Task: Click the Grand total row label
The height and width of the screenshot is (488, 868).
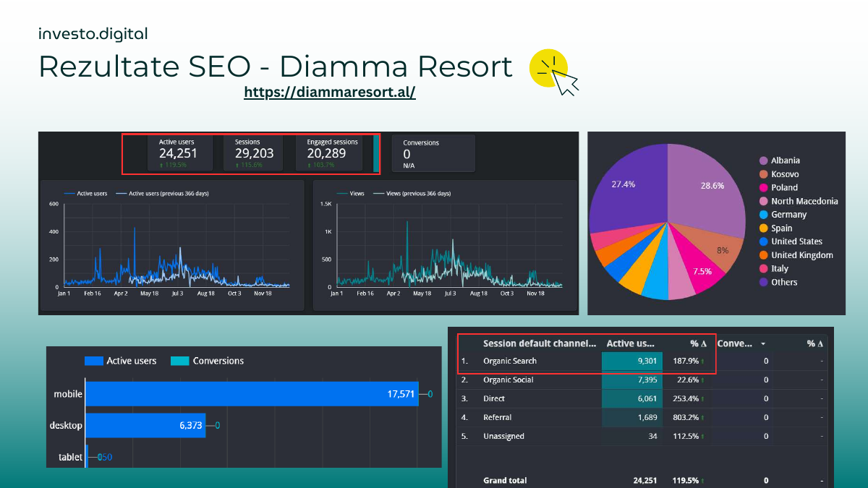Action: click(505, 480)
